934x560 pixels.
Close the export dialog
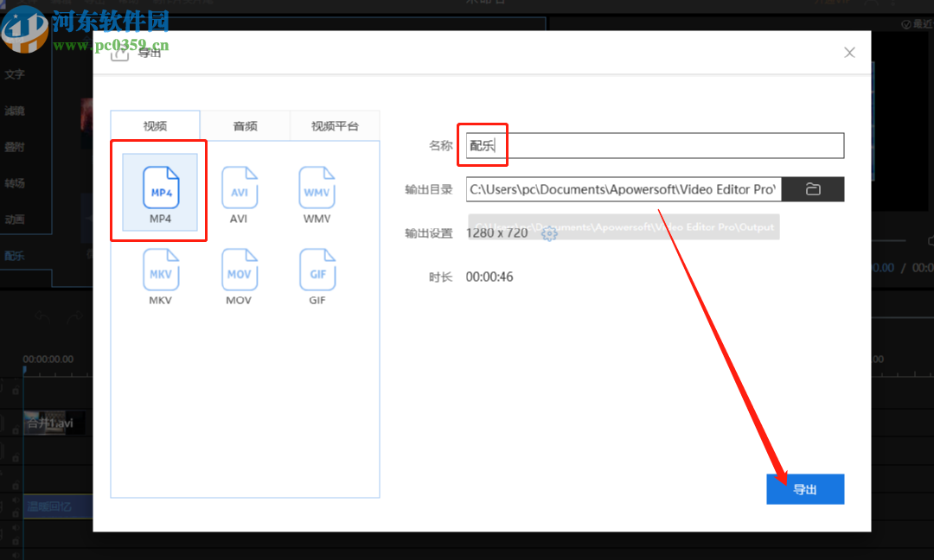click(x=849, y=53)
